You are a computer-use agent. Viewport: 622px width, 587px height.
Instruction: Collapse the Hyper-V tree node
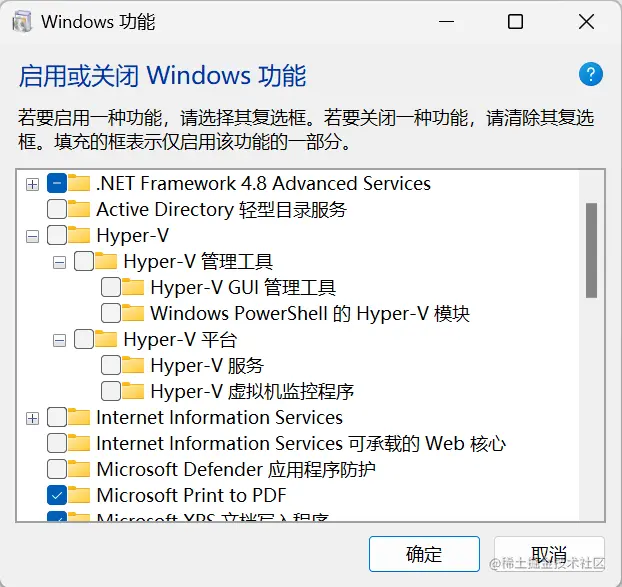pos(32,236)
